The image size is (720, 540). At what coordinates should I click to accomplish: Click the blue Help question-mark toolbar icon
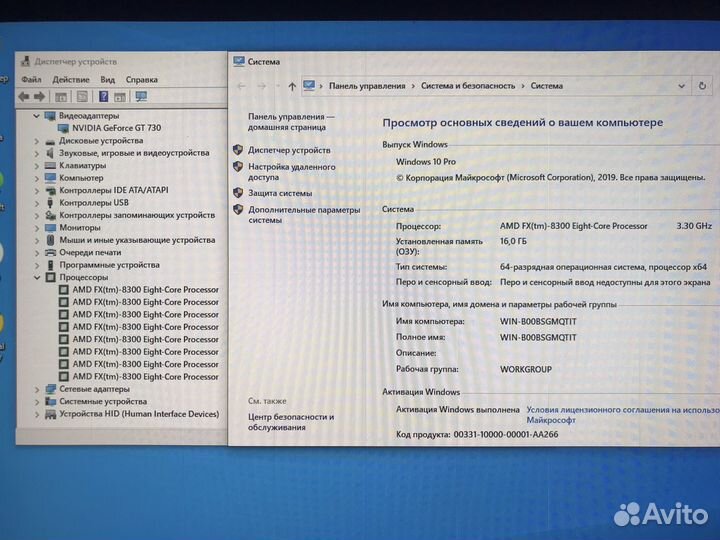[x=104, y=96]
